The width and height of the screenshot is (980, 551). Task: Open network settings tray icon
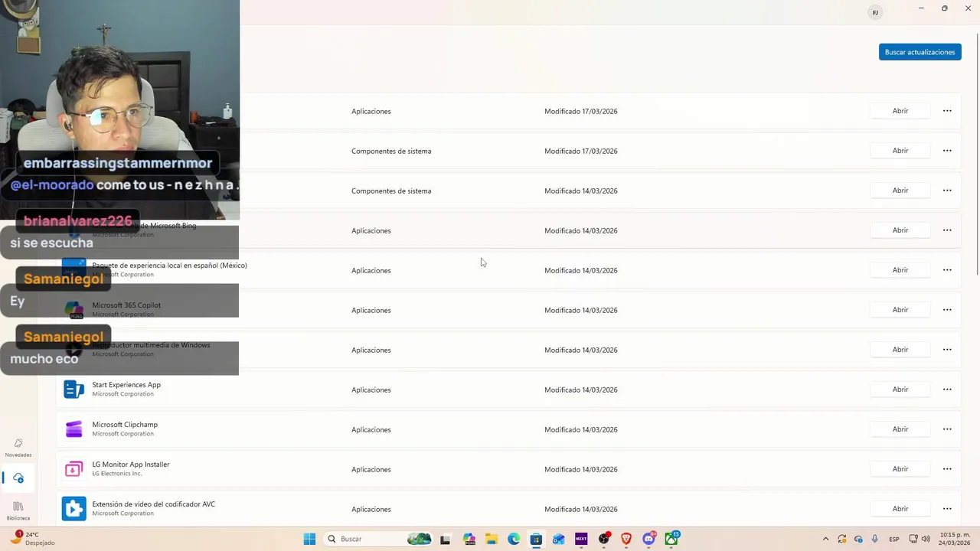click(913, 539)
